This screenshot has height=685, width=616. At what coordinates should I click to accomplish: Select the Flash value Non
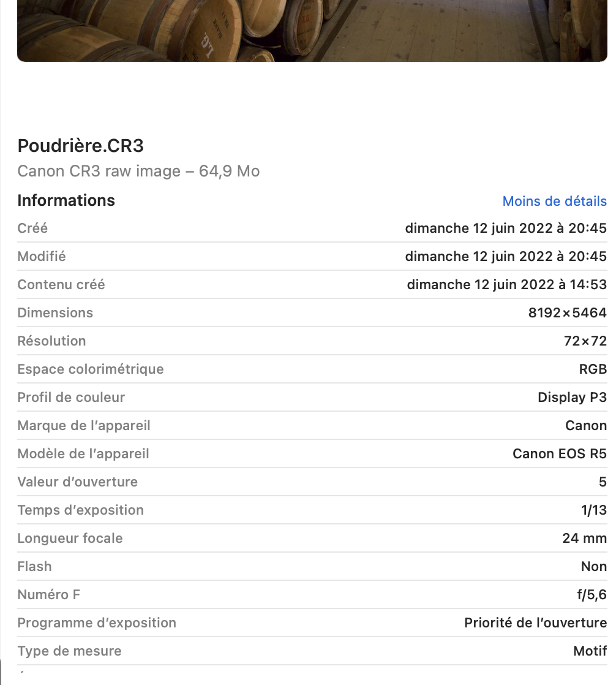pyautogui.click(x=593, y=567)
